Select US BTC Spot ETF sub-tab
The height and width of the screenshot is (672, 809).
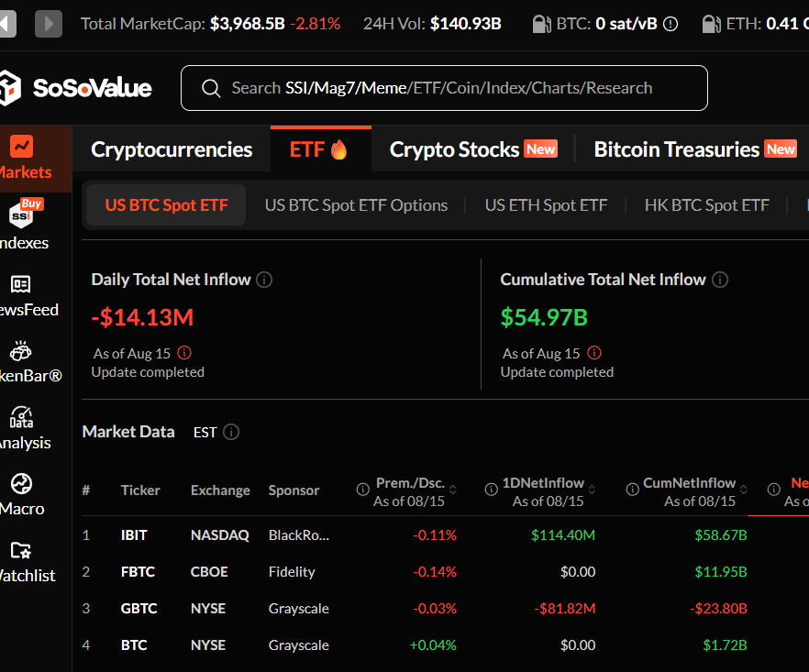pyautogui.click(x=166, y=205)
